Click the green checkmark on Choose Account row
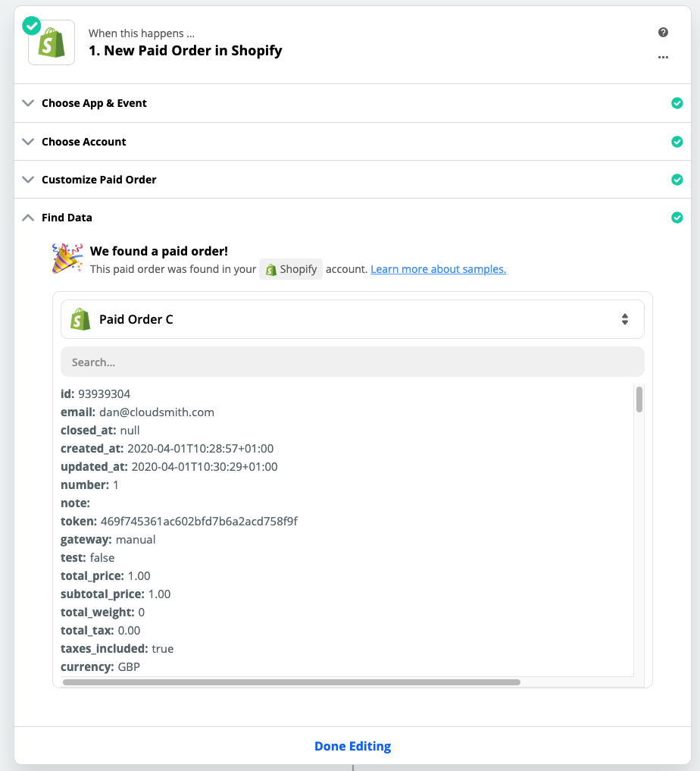Image resolution: width=700 pixels, height=771 pixels. [677, 142]
